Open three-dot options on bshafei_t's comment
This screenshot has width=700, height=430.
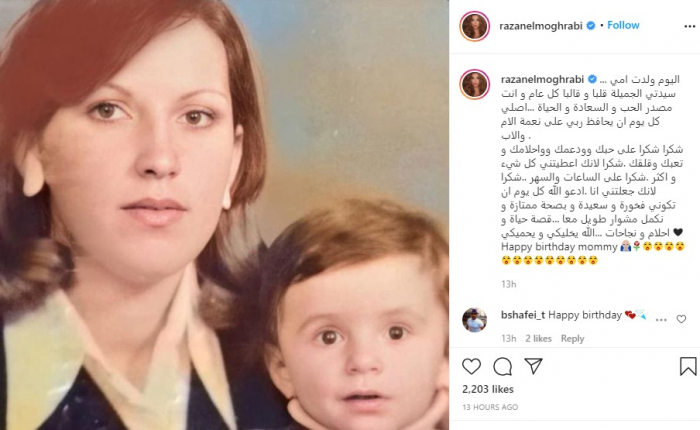click(661, 320)
